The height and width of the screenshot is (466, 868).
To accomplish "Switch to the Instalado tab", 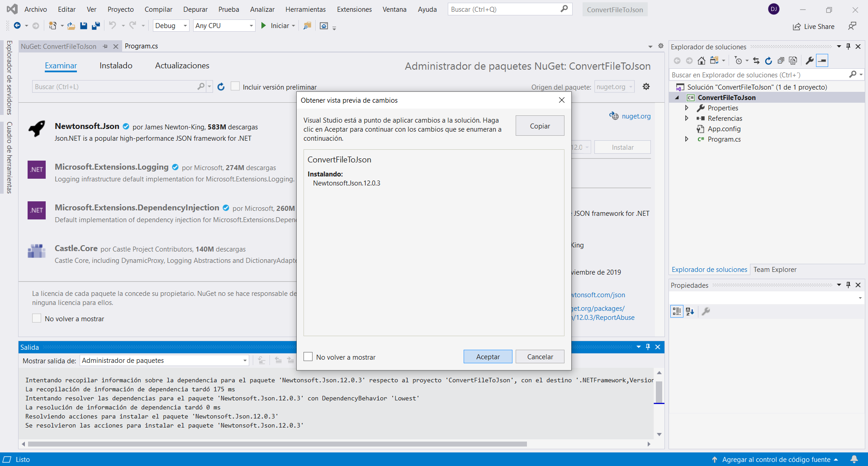I will pyautogui.click(x=116, y=66).
